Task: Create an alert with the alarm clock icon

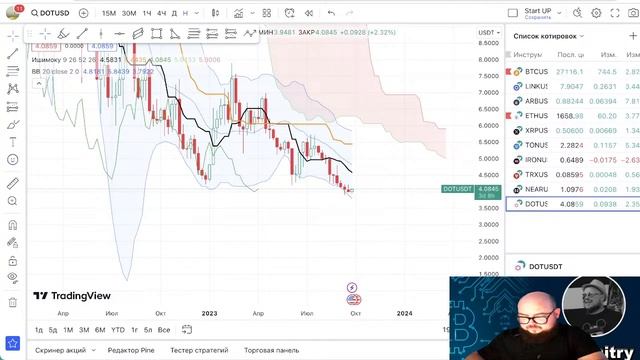Action: click(289, 13)
